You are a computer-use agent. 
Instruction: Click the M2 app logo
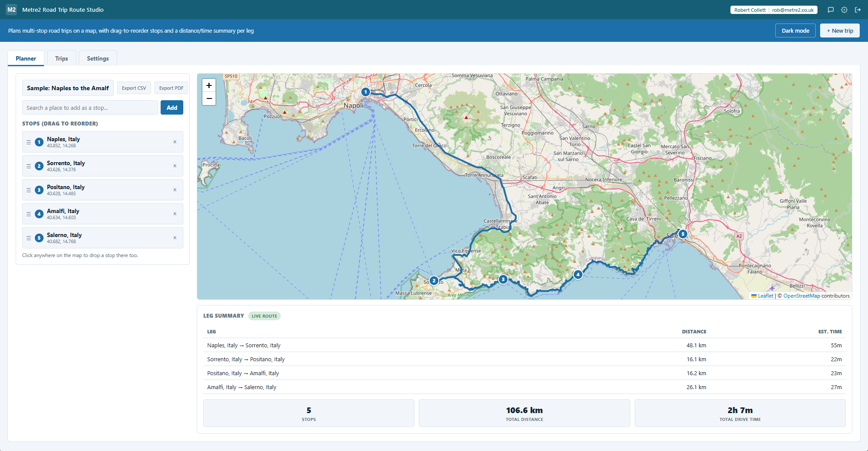point(12,10)
